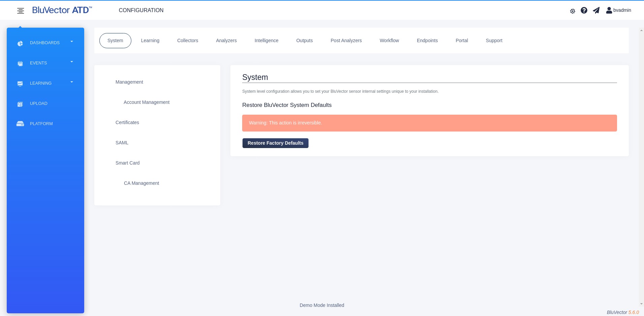Viewport: 644px width, 316px height.
Task: Go to the Analyzers tab
Action: point(226,40)
